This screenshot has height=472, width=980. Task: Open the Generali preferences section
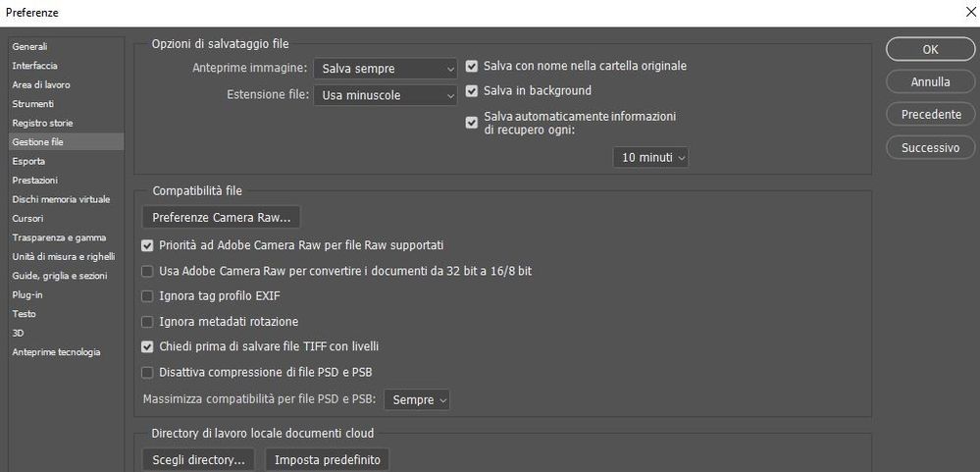tap(66, 46)
